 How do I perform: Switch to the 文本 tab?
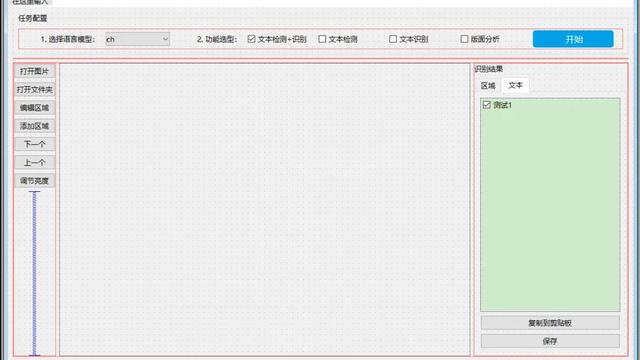click(x=515, y=85)
